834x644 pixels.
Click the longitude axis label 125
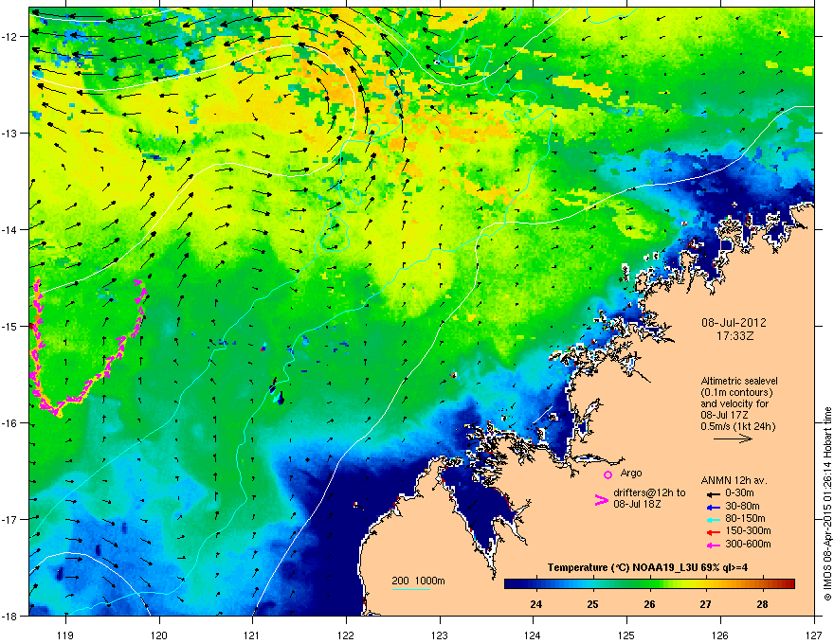[626, 635]
